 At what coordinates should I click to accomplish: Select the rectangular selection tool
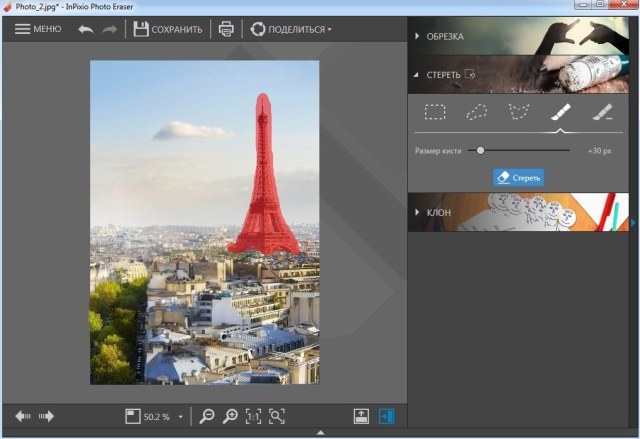(x=435, y=113)
